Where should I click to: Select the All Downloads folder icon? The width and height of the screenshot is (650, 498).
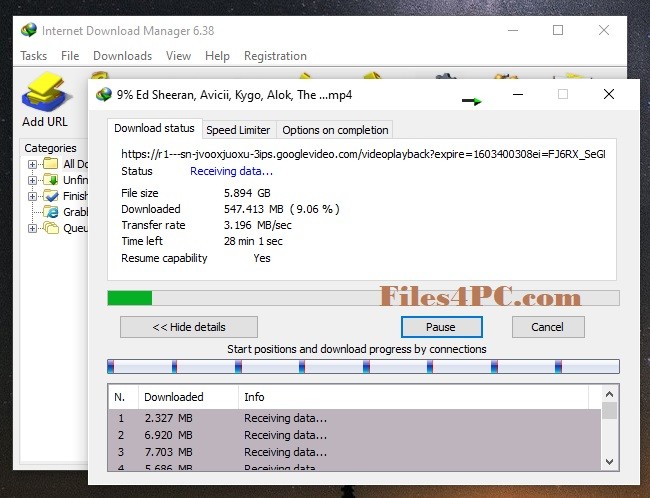[x=51, y=163]
